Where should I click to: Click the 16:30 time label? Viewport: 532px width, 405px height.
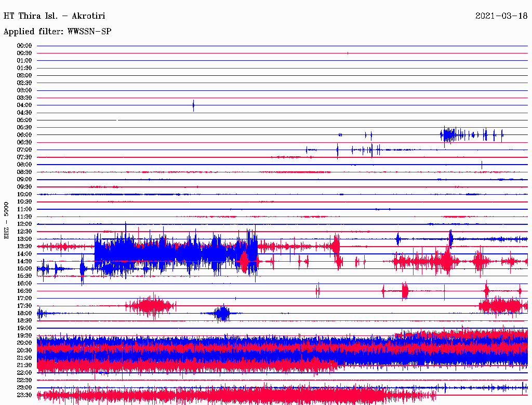coord(24,291)
